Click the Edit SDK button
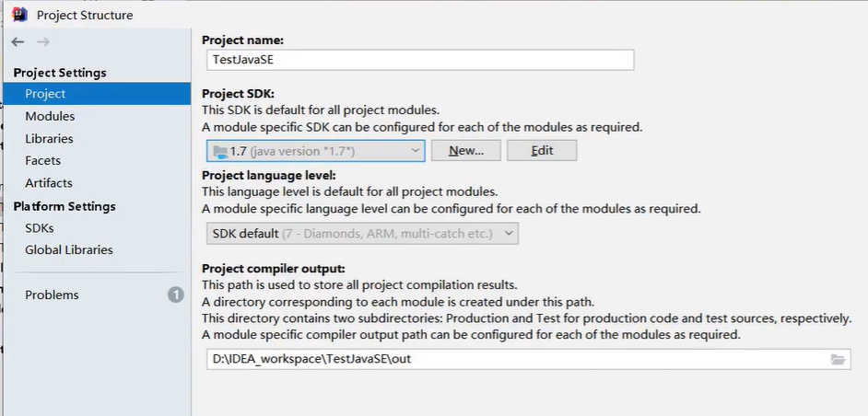The width and height of the screenshot is (868, 416). pyautogui.click(x=542, y=151)
